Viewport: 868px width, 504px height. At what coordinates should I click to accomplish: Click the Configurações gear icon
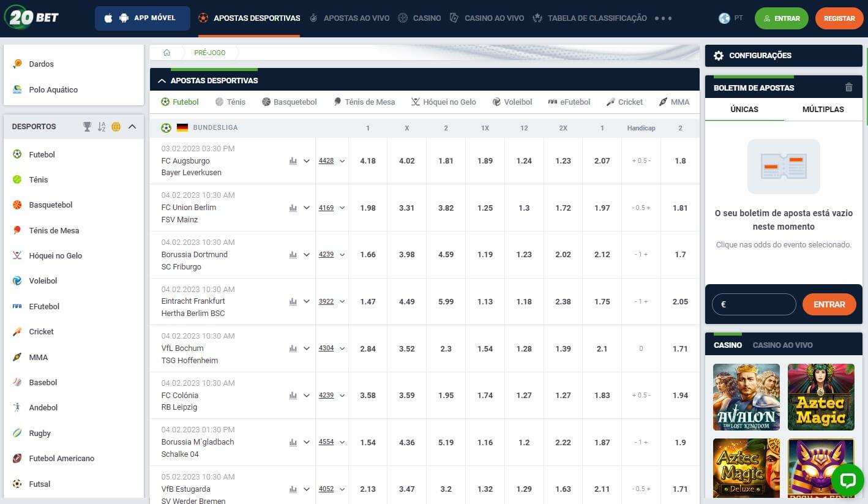point(719,55)
